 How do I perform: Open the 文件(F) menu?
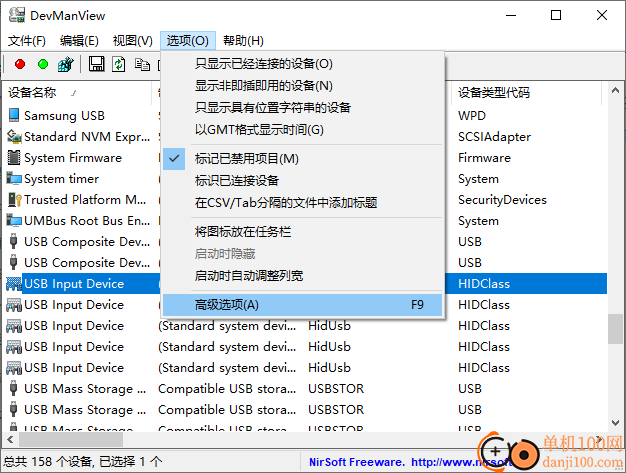[27, 41]
